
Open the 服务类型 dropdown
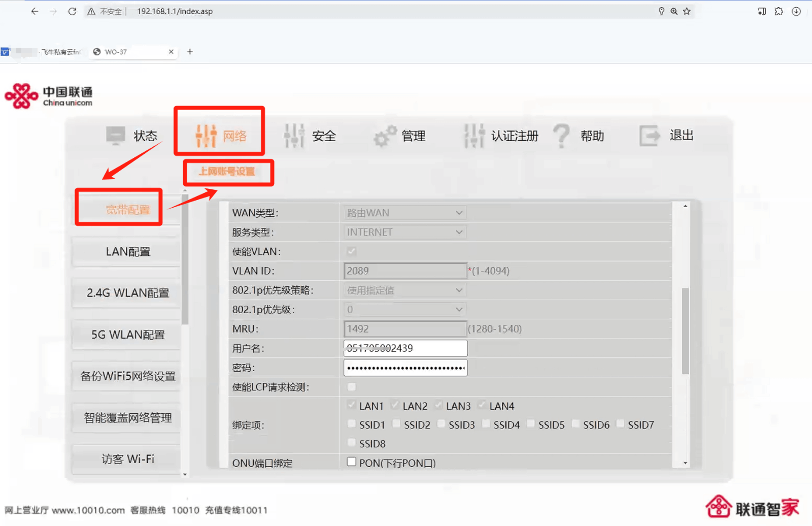click(x=404, y=232)
